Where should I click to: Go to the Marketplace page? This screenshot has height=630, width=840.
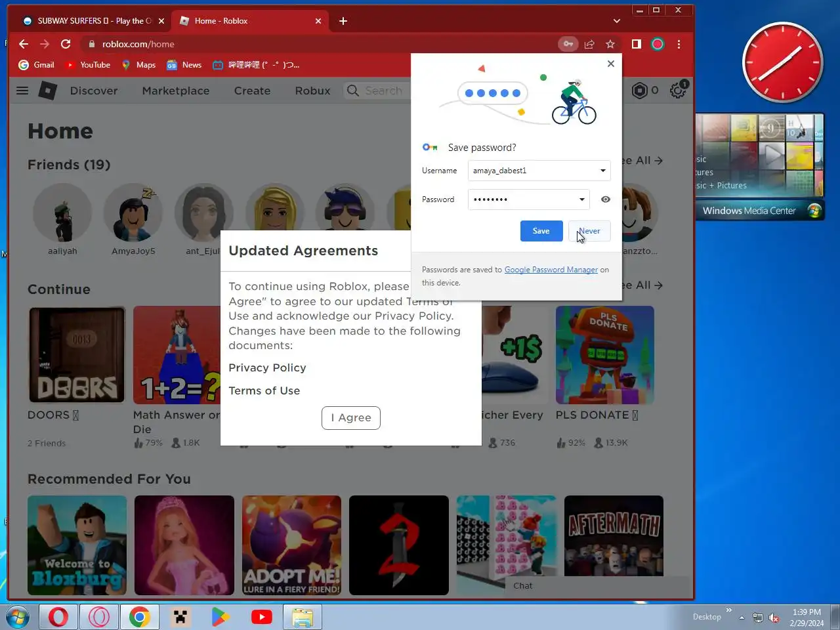coord(176,91)
